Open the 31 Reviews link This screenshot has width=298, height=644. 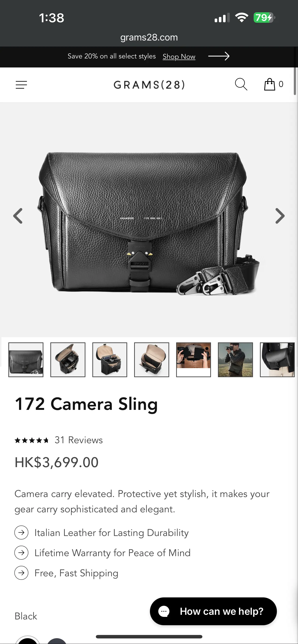pyautogui.click(x=79, y=440)
